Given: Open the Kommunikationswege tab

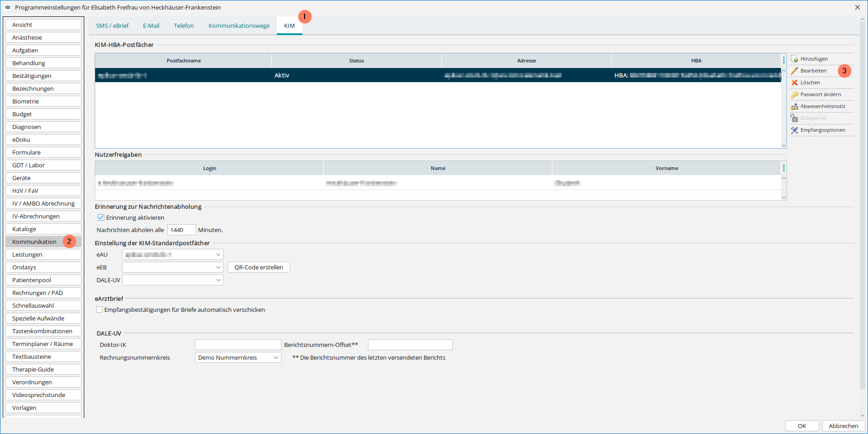Looking at the screenshot, I should coord(239,26).
